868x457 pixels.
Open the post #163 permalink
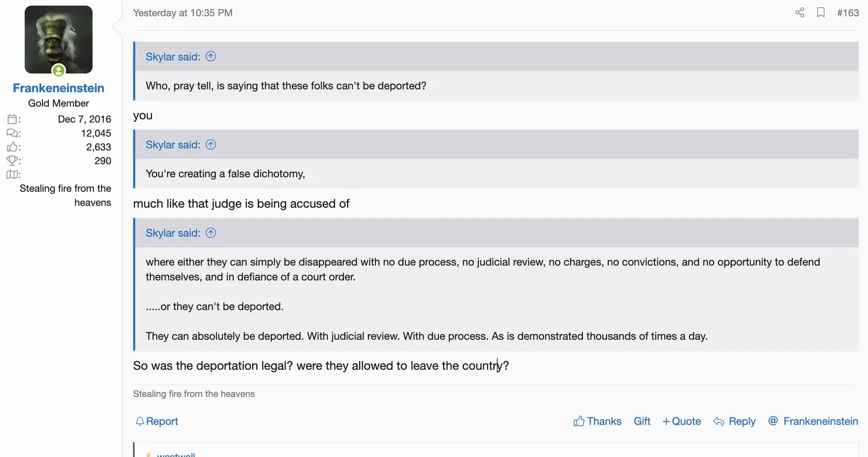coord(848,12)
